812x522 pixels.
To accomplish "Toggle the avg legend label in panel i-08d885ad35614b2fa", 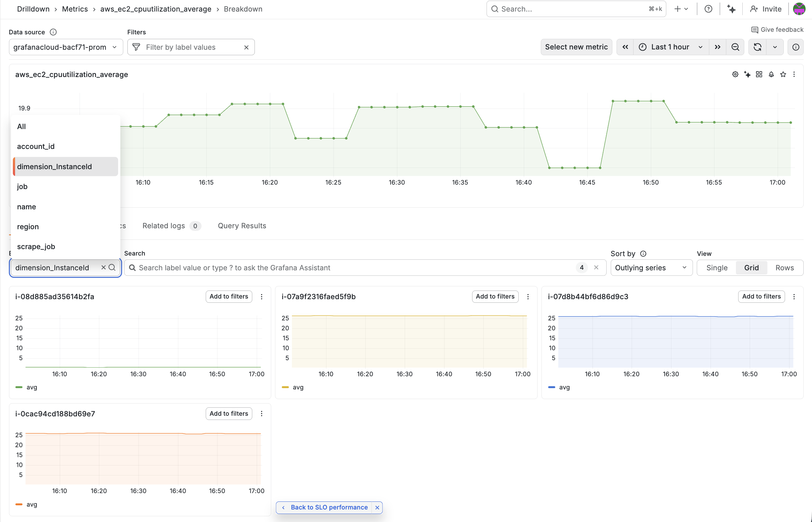I will [x=32, y=387].
